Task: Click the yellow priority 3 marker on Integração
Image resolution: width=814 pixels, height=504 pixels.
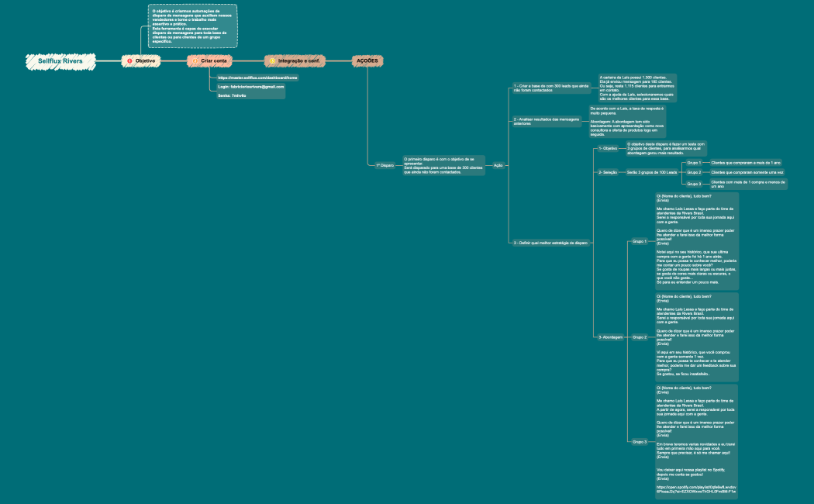Action: tap(272, 60)
